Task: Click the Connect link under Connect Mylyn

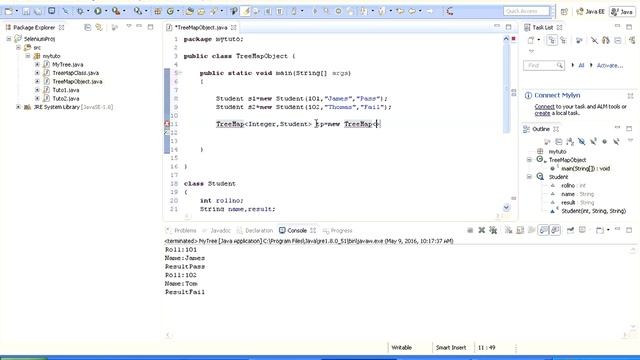Action: point(544,107)
